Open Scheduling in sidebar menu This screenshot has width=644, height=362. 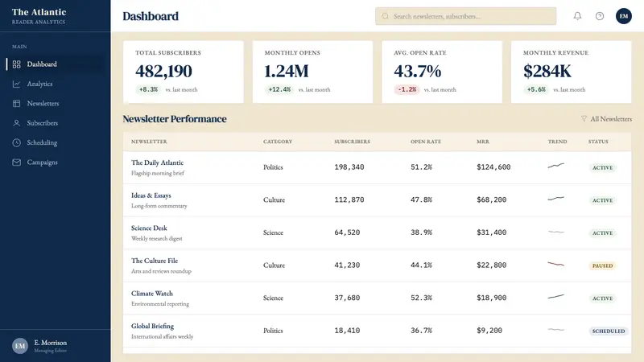[x=55, y=142]
